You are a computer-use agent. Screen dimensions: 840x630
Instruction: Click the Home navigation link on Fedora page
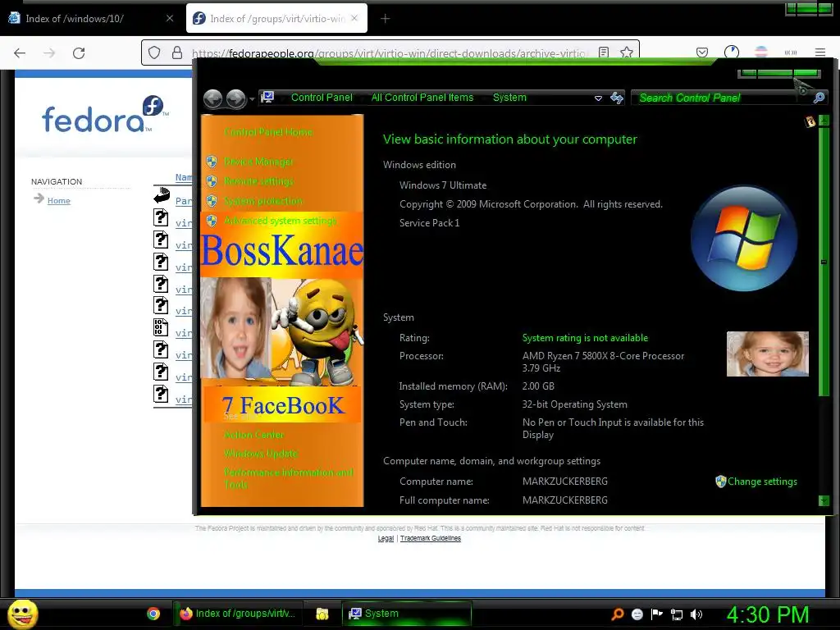point(59,200)
